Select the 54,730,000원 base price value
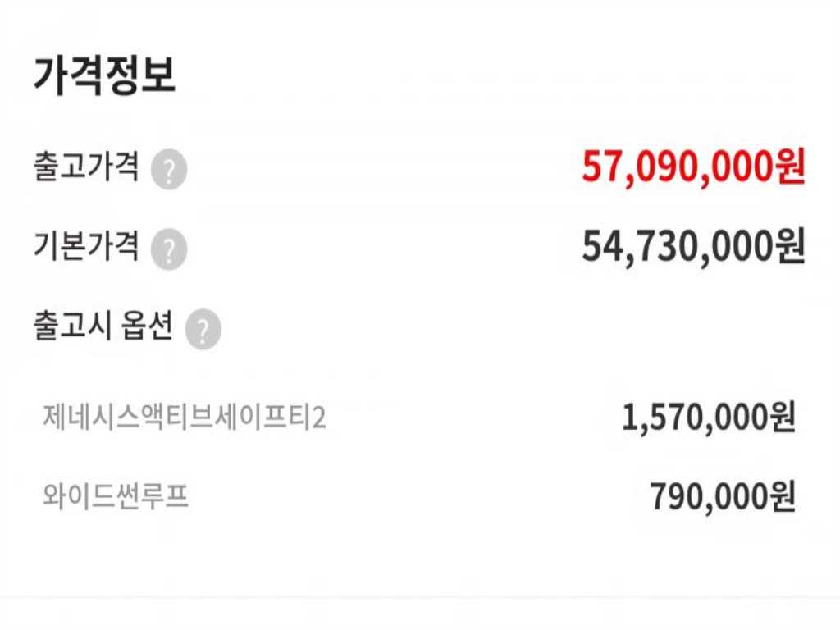 694,247
